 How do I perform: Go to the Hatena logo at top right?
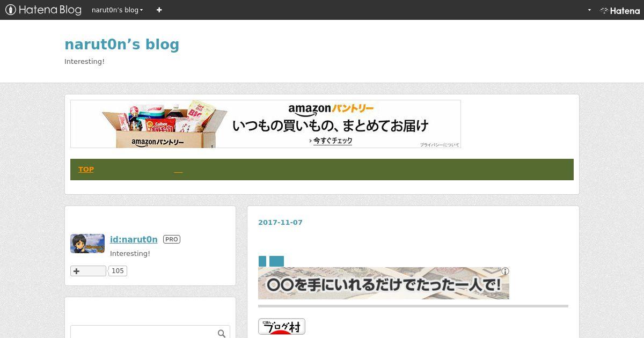(x=620, y=10)
